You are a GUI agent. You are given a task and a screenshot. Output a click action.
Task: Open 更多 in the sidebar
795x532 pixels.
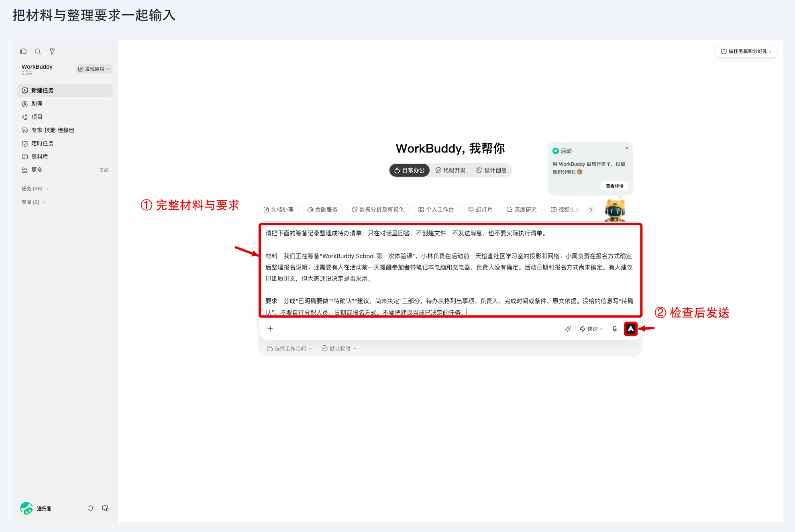pyautogui.click(x=65, y=170)
